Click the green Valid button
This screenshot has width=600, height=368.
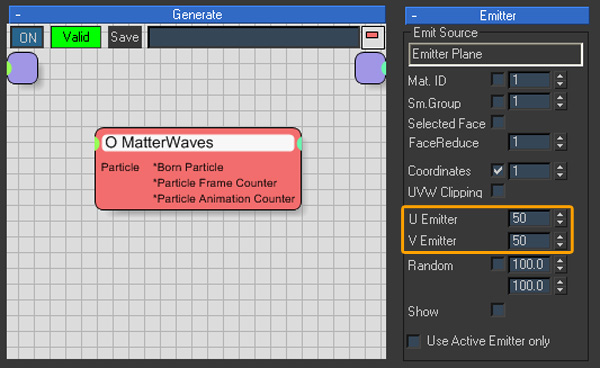tap(76, 37)
